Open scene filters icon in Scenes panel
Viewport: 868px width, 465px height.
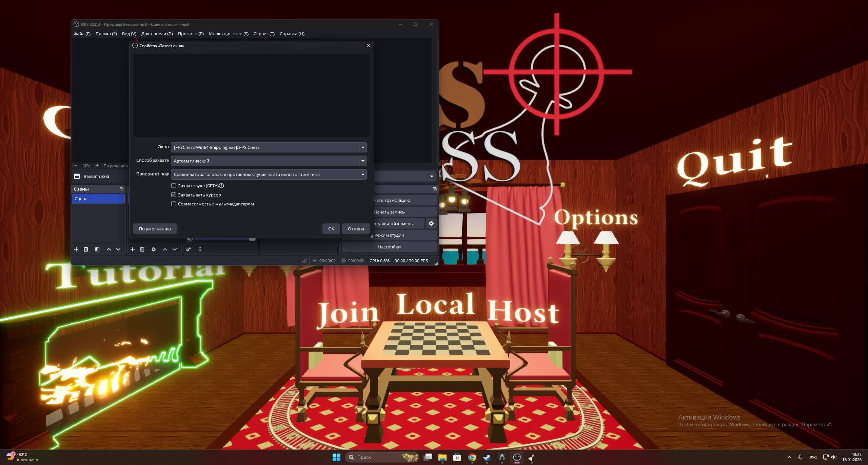pyautogui.click(x=97, y=249)
